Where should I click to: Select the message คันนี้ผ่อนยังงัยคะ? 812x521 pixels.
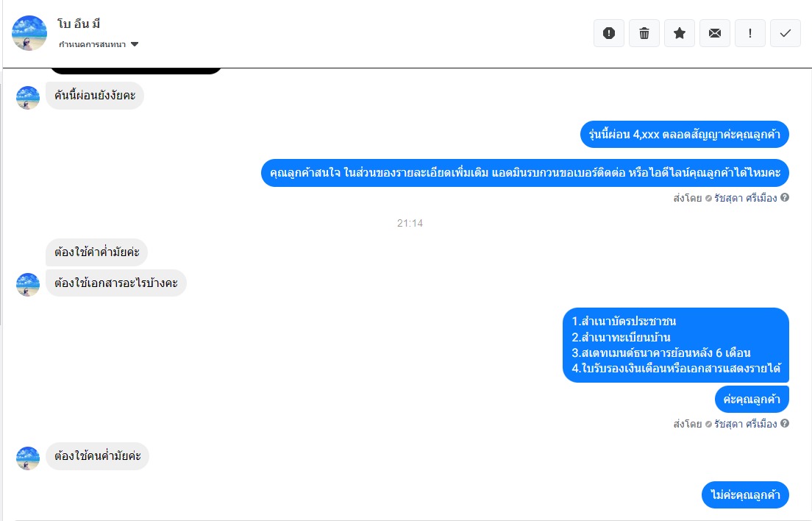tap(95, 95)
